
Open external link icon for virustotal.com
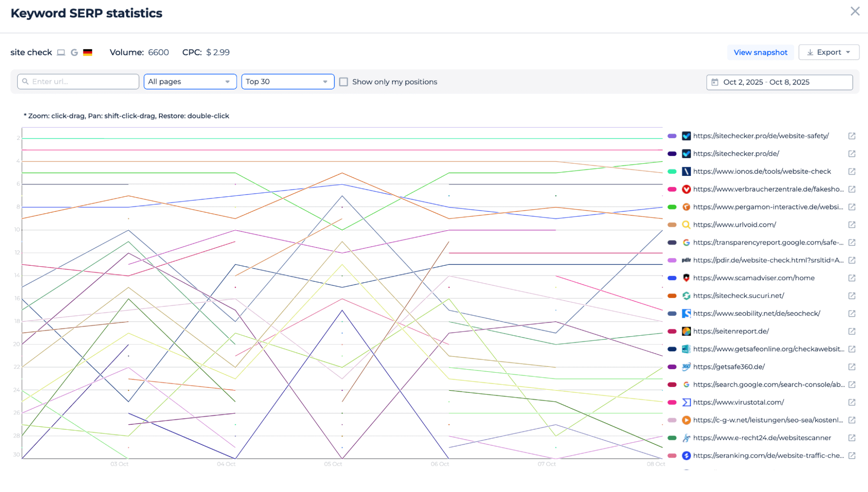[851, 402]
